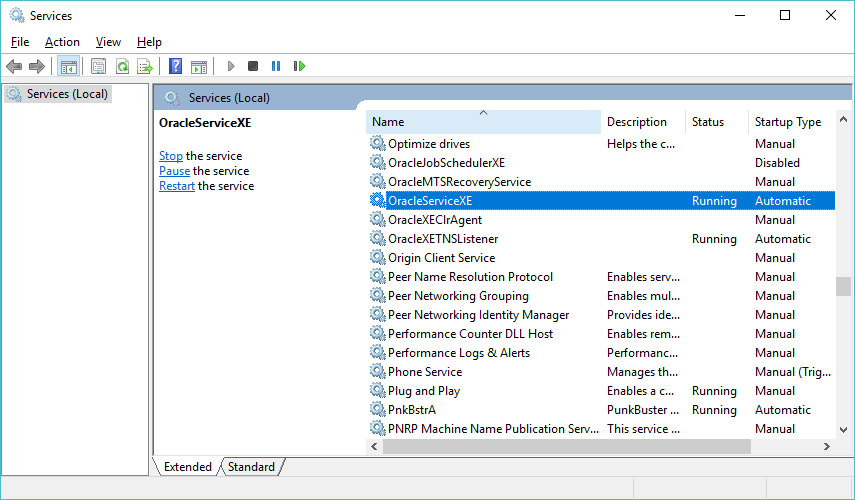Click gear icon next to PnkBstrA

click(377, 409)
